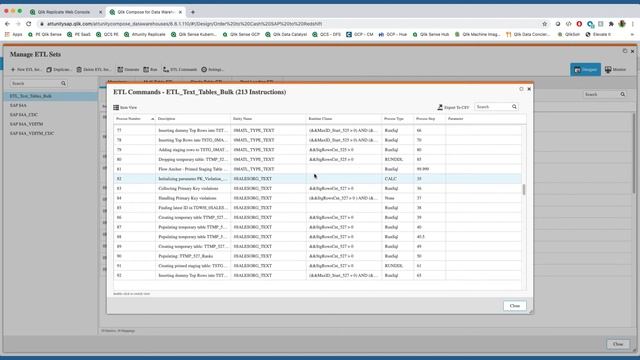Select ETL_Text_Tables_Bulk in ETL set list
Viewport: 640px width, 360px height.
50,96
